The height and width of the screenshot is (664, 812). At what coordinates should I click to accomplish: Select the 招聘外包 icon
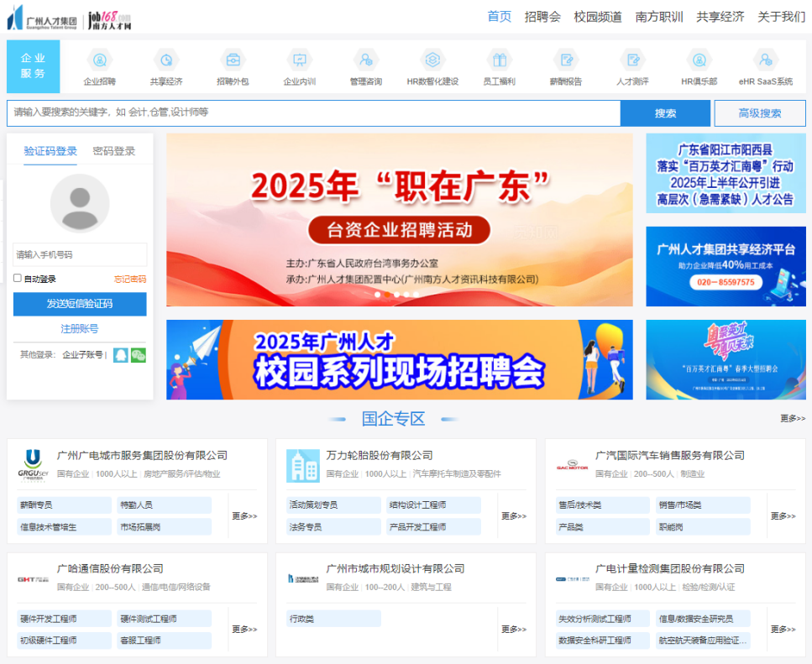pyautogui.click(x=233, y=60)
